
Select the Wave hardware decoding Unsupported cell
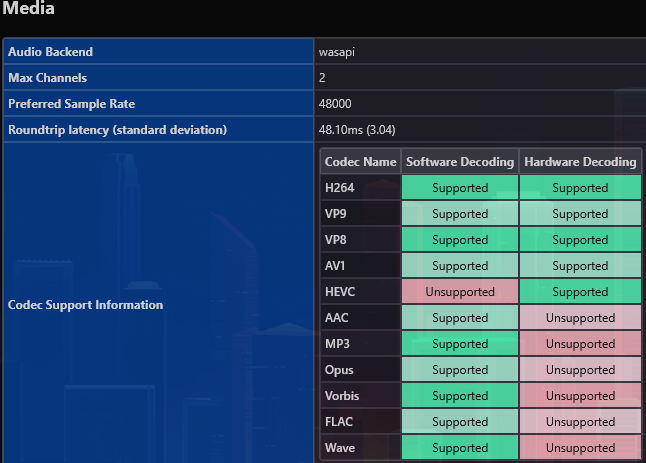coord(580,448)
